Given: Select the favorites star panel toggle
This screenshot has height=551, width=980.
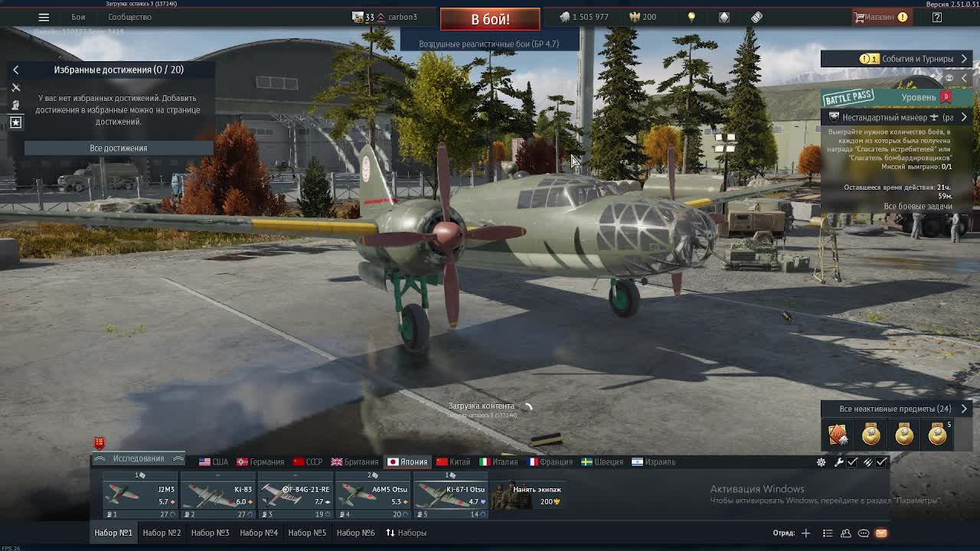Looking at the screenshot, I should (x=15, y=122).
